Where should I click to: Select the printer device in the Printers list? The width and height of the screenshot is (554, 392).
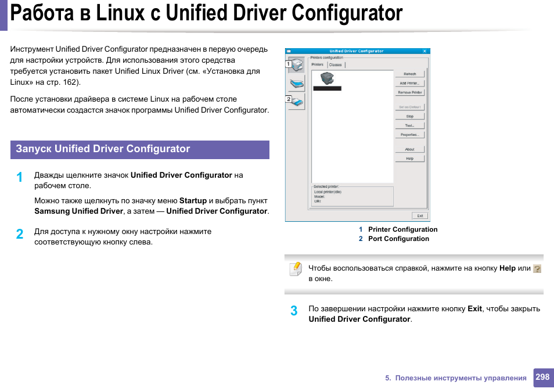pyautogui.click(x=327, y=81)
